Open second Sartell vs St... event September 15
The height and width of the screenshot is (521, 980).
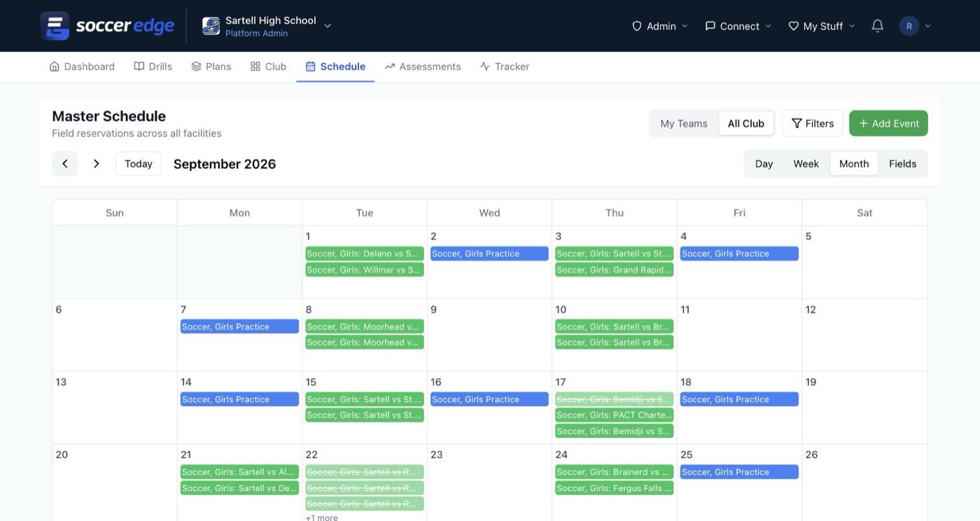(x=365, y=415)
